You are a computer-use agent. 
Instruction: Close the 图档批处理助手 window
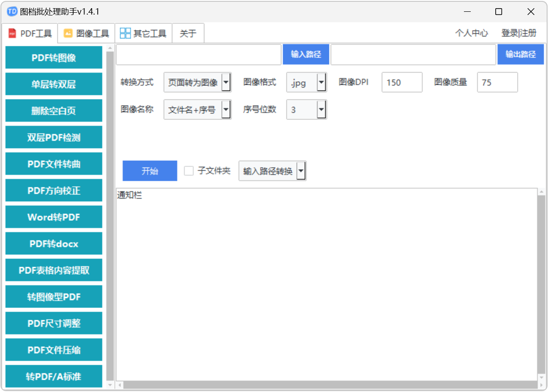(531, 11)
